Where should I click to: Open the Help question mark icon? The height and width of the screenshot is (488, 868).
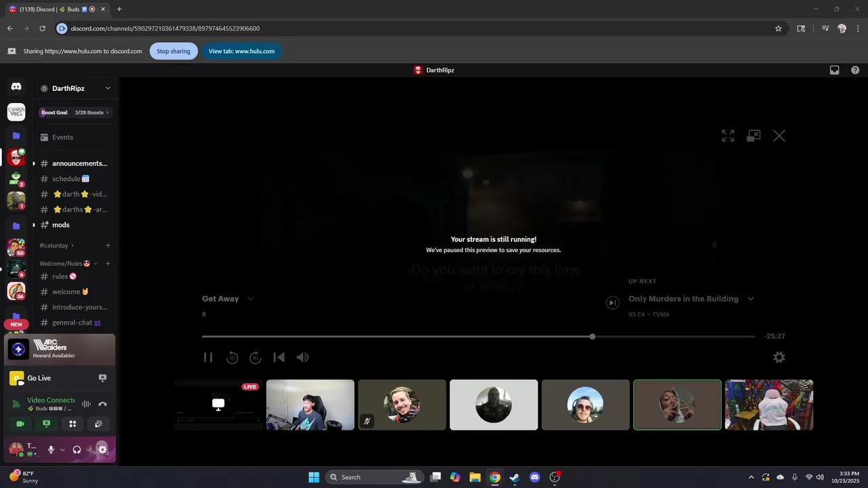[x=855, y=70]
